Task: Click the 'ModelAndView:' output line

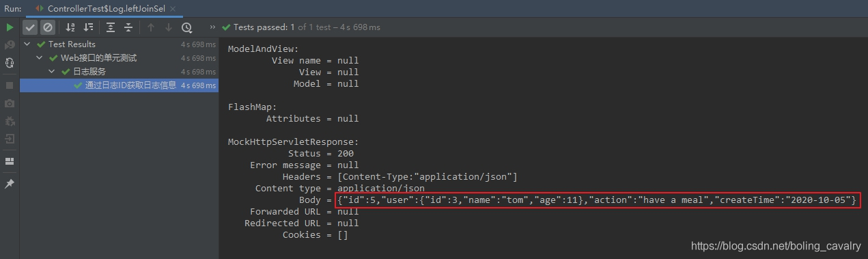Action: coord(264,49)
